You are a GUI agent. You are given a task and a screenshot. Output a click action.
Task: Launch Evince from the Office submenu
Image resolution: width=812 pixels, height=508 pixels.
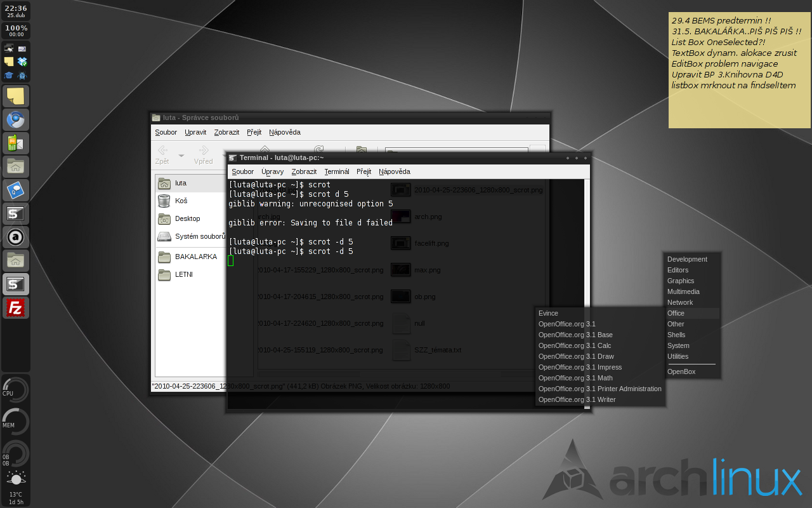click(548, 313)
